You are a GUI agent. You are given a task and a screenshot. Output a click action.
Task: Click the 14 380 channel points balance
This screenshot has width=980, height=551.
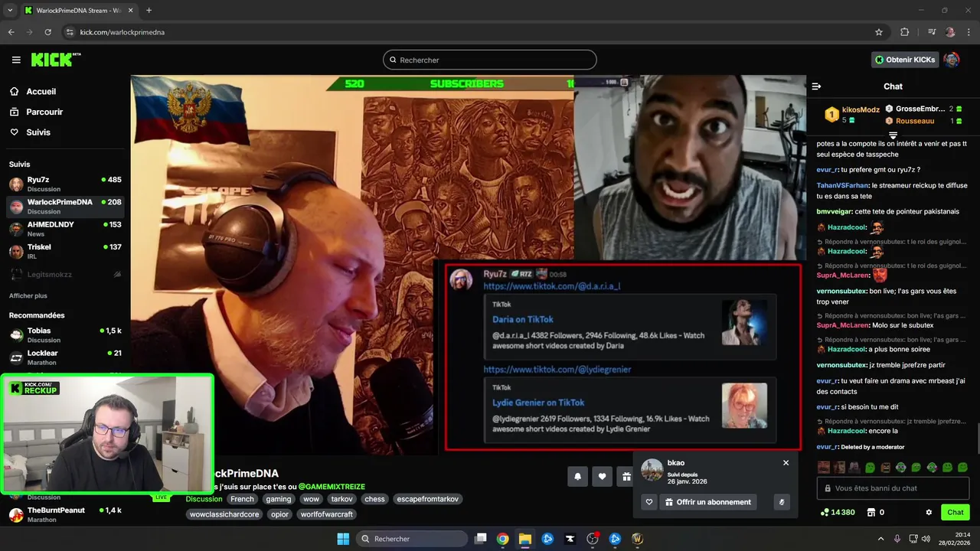(x=837, y=512)
